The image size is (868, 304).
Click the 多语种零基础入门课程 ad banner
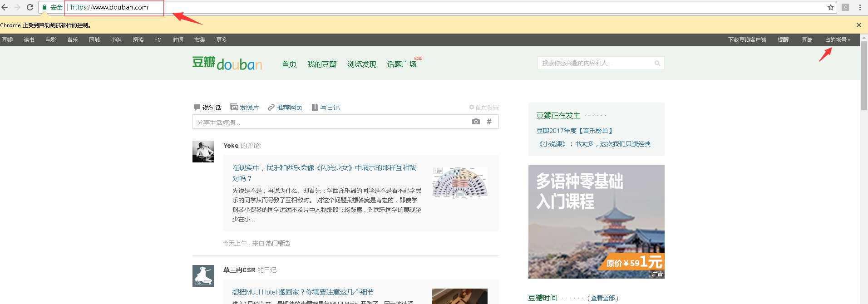point(597,222)
